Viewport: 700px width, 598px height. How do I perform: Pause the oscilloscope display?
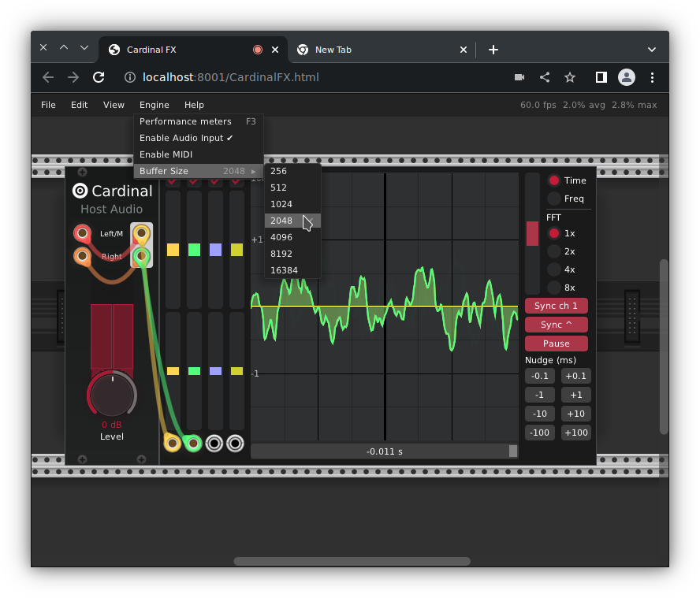[x=557, y=344]
